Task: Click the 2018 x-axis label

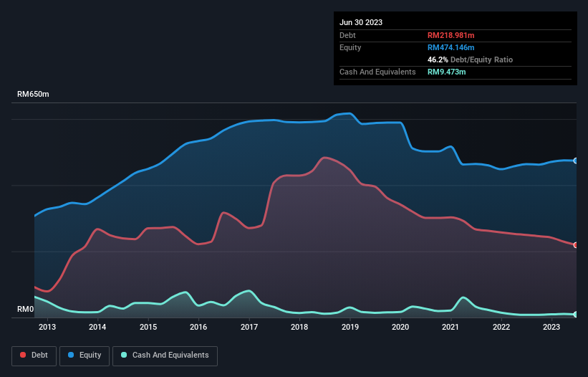Action: tap(299, 327)
